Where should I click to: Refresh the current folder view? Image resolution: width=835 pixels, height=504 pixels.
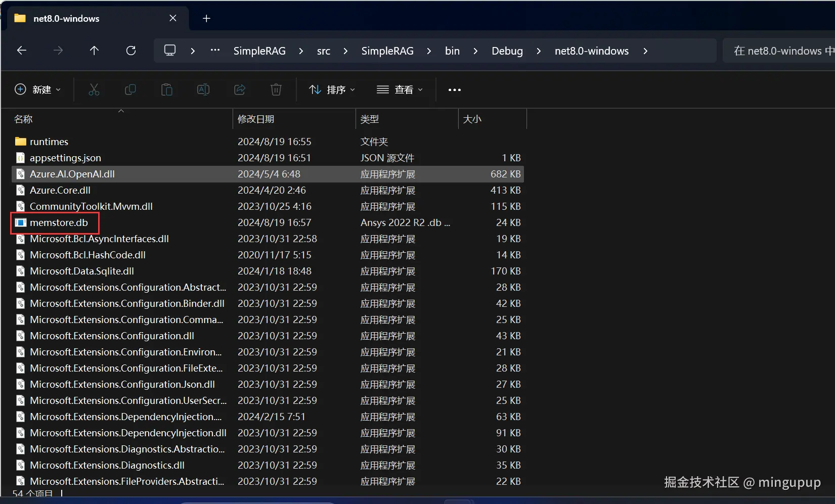[x=131, y=51]
